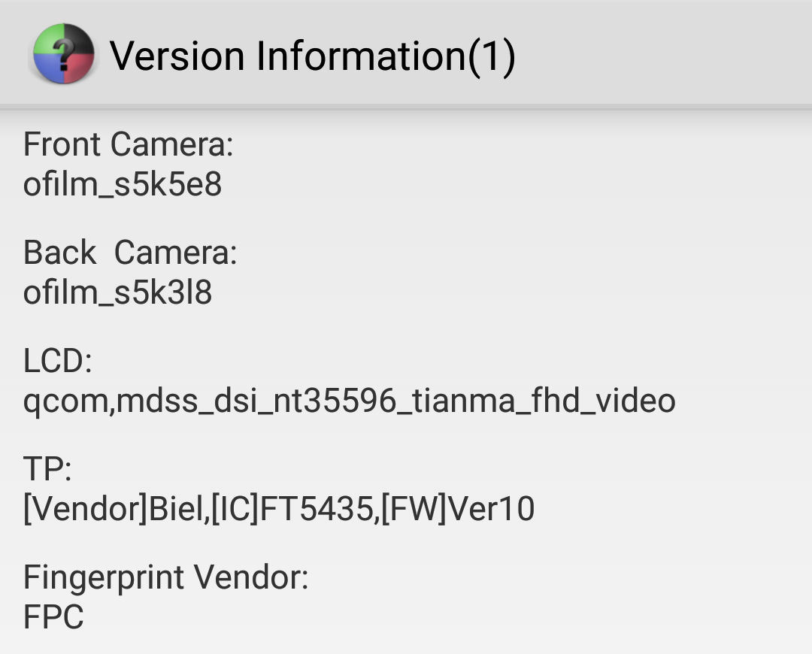Click the word Vendor: after Fingerprint
The image size is (812, 654).
coord(251,577)
